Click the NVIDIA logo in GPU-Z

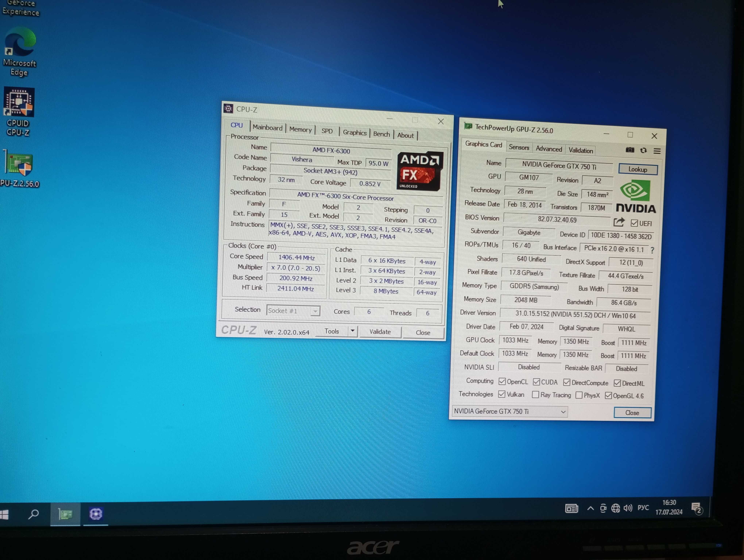pyautogui.click(x=636, y=197)
